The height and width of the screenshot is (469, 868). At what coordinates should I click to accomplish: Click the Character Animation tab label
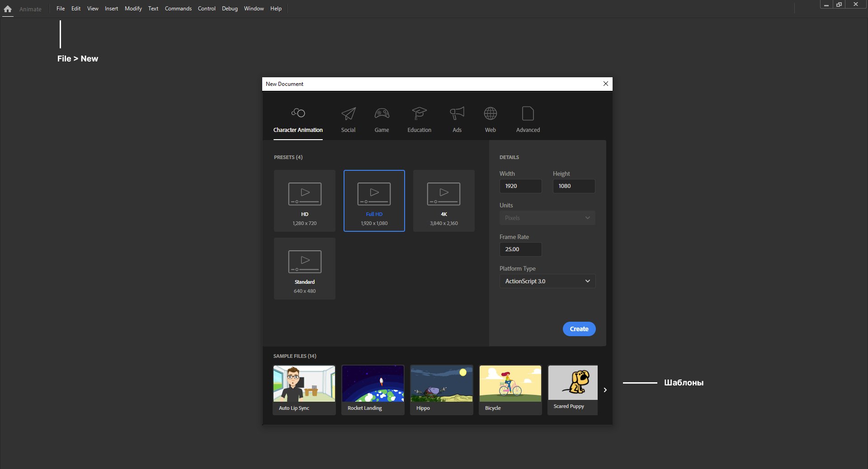[x=298, y=130]
